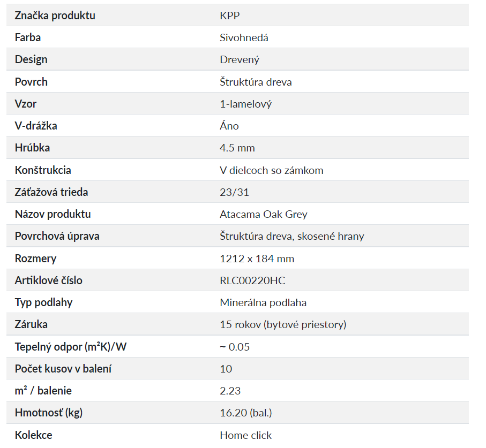The width and height of the screenshot is (486, 448).
Task: Click the Minerálna podlaha floor type
Action: pyautogui.click(x=263, y=302)
